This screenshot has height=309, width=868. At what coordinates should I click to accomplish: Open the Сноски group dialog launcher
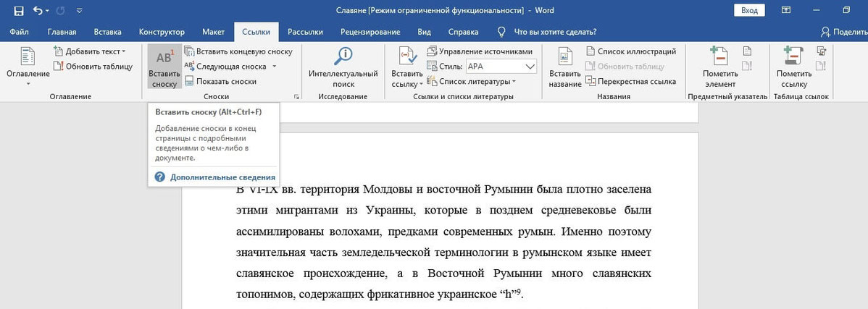(297, 97)
